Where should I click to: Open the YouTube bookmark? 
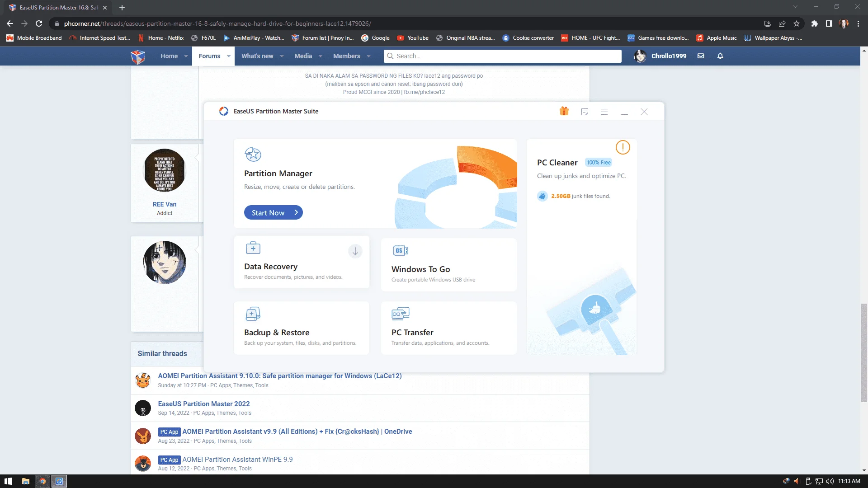413,38
